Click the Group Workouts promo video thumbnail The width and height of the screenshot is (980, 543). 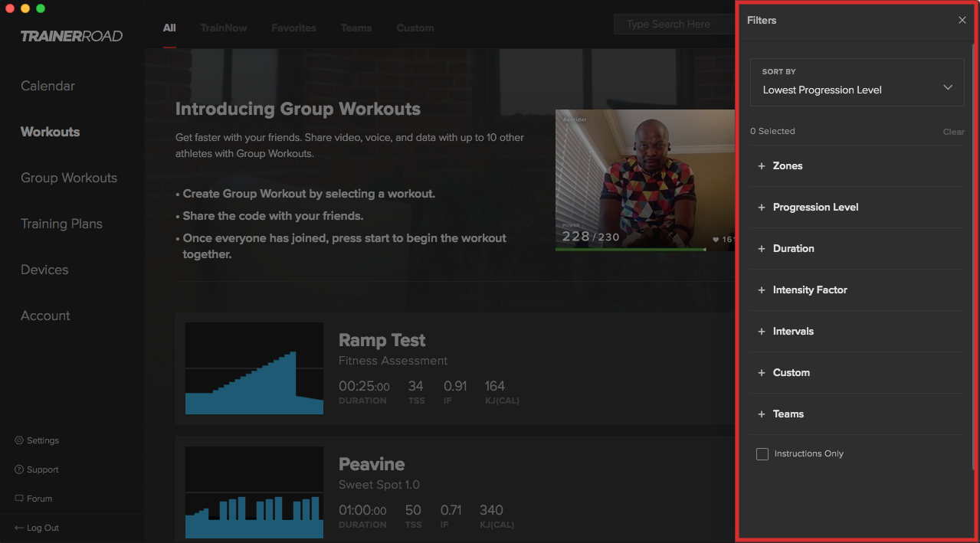[x=645, y=180]
